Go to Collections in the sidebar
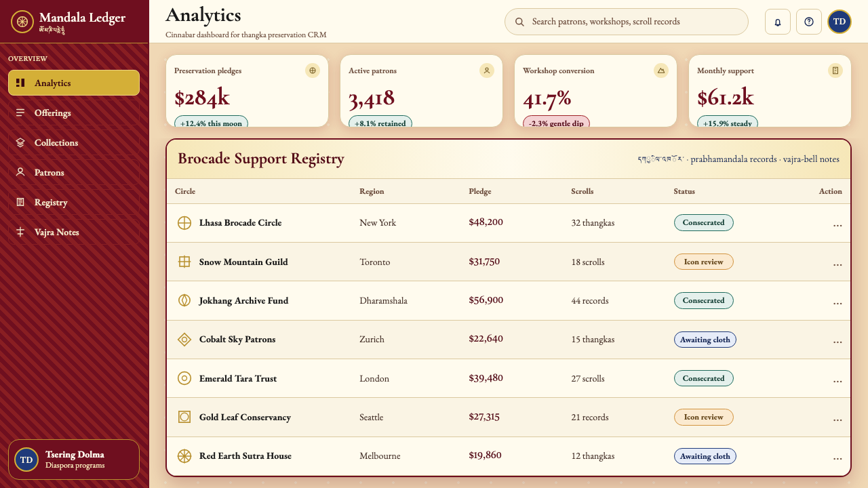The height and width of the screenshot is (488, 868). [x=74, y=142]
